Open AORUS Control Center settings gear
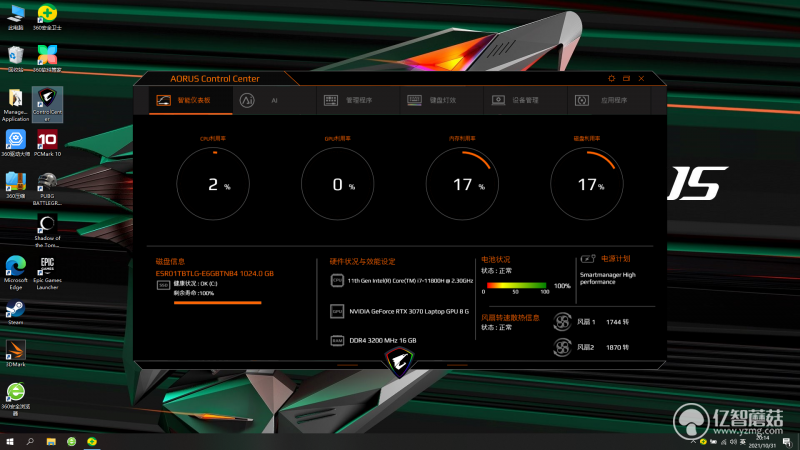The width and height of the screenshot is (800, 450). pyautogui.click(x=611, y=79)
